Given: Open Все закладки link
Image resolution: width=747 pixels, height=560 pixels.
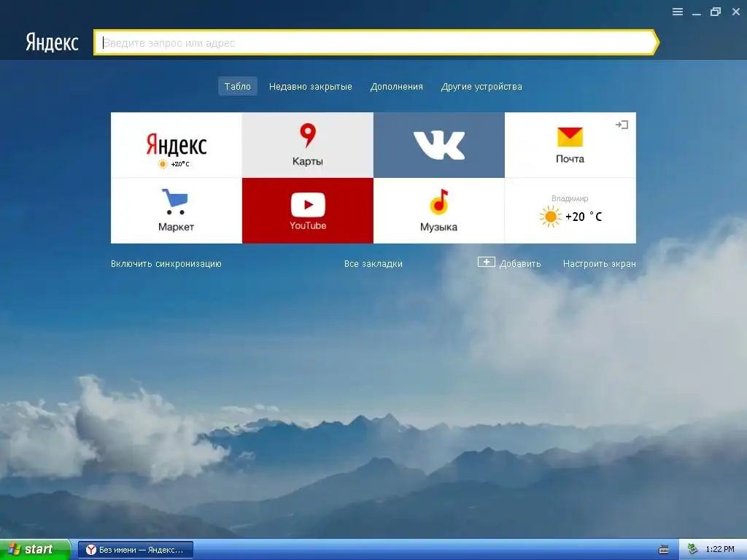Looking at the screenshot, I should tap(373, 263).
